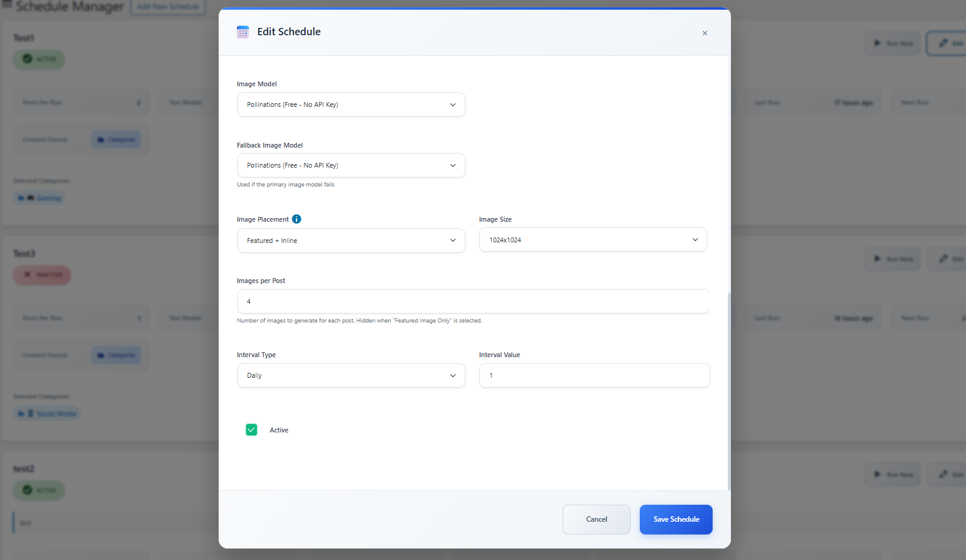Click the Image Model dropdown chevron arrow
966x560 pixels.
coord(453,104)
